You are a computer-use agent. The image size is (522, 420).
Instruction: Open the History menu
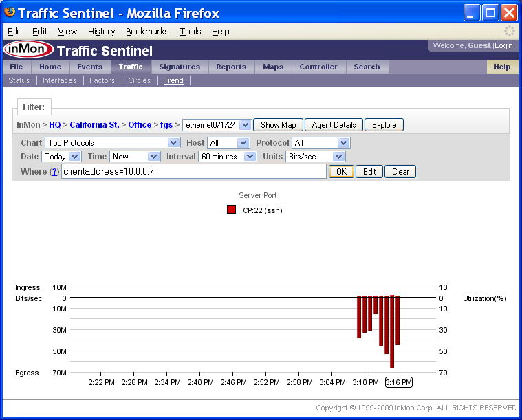(102, 32)
